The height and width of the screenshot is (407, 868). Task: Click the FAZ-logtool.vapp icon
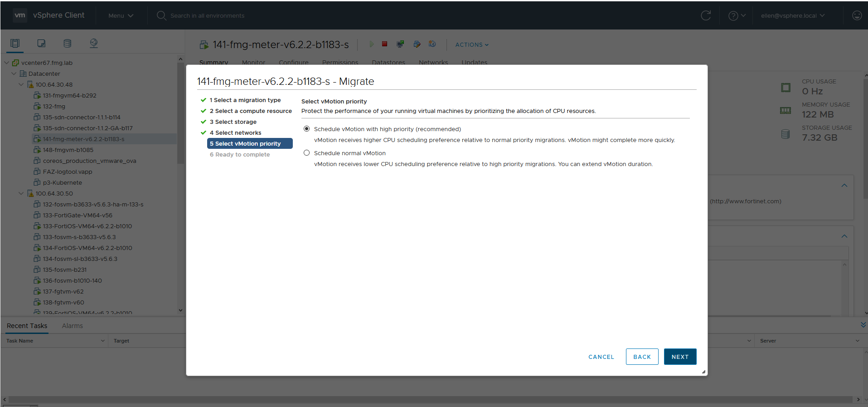click(x=38, y=172)
